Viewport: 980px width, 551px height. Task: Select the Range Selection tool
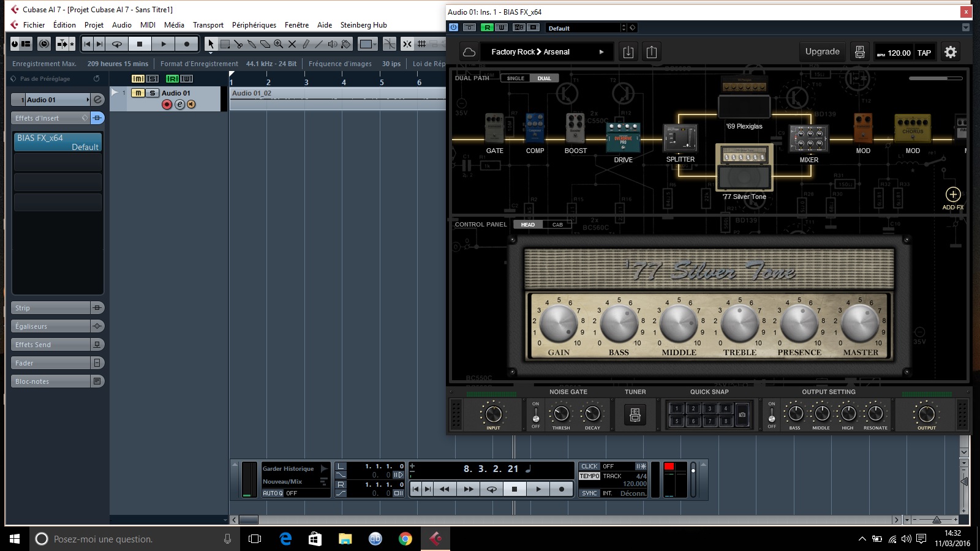225,44
